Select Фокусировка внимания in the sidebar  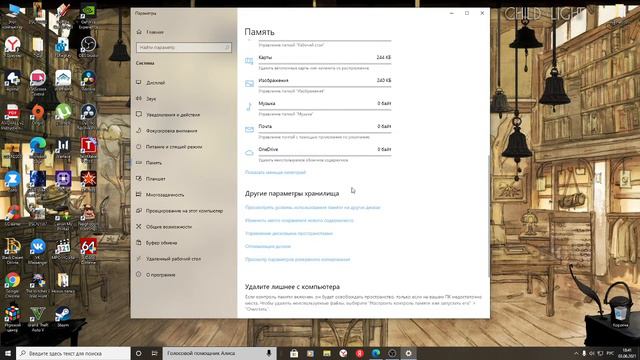(x=171, y=131)
